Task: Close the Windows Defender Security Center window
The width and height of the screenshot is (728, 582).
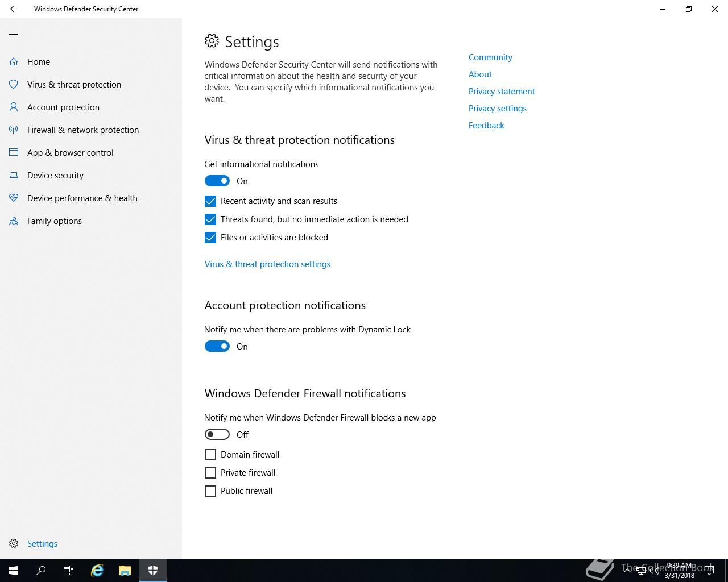Action: point(715,9)
